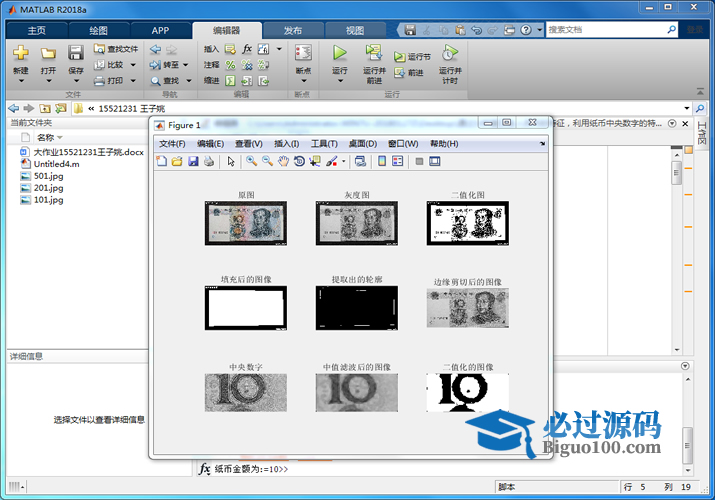Open the 工具(T) menu in Figure 1

tap(324, 144)
